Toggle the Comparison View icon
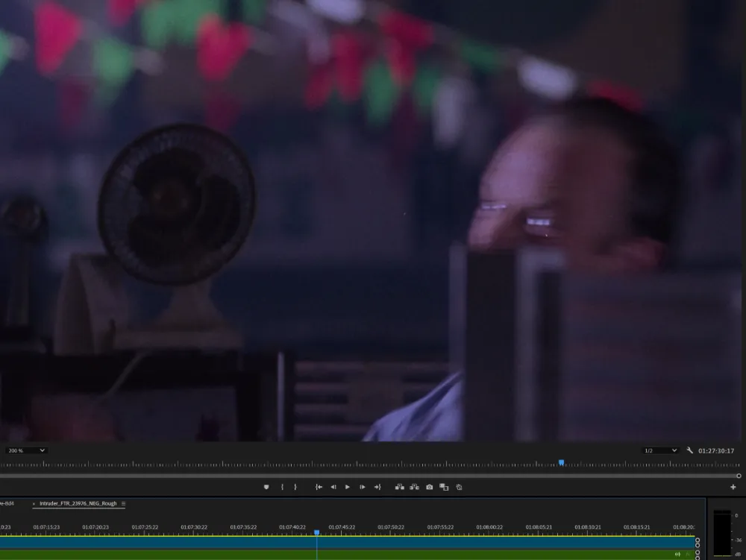This screenshot has height=560, width=746. pos(444,487)
